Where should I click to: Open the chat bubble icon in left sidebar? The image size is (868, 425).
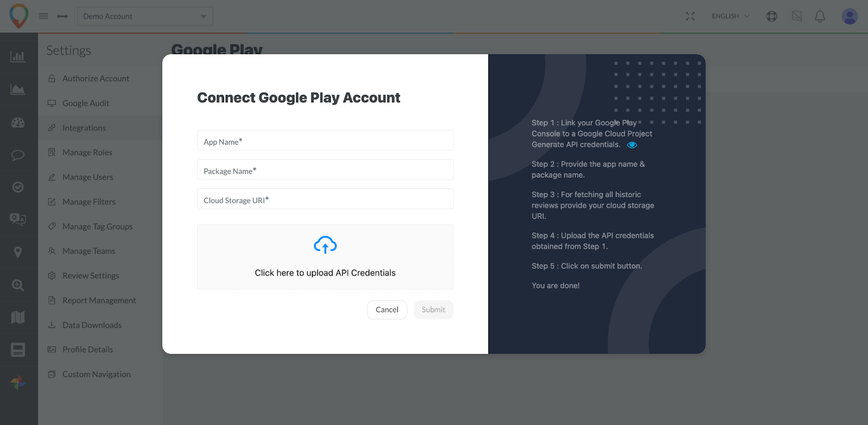point(18,156)
